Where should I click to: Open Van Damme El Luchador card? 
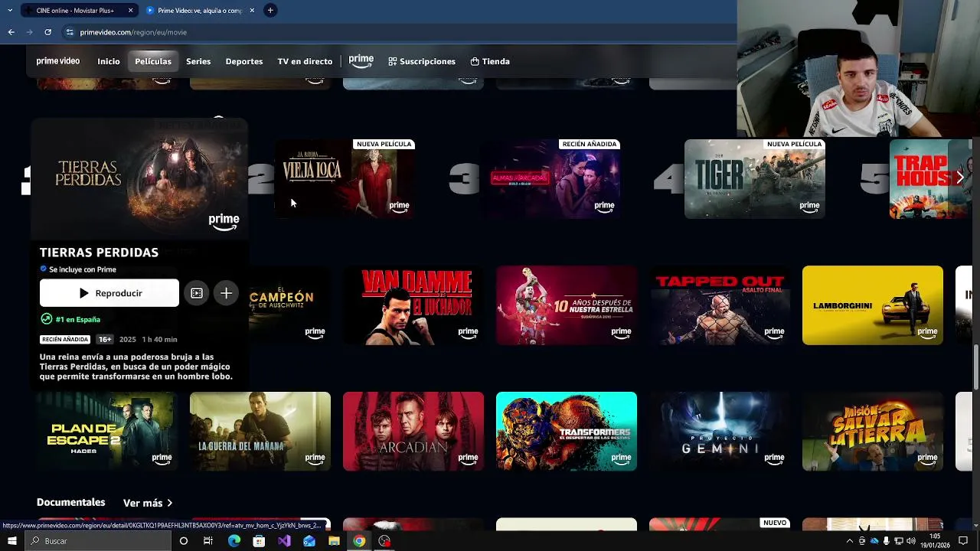pyautogui.click(x=413, y=305)
